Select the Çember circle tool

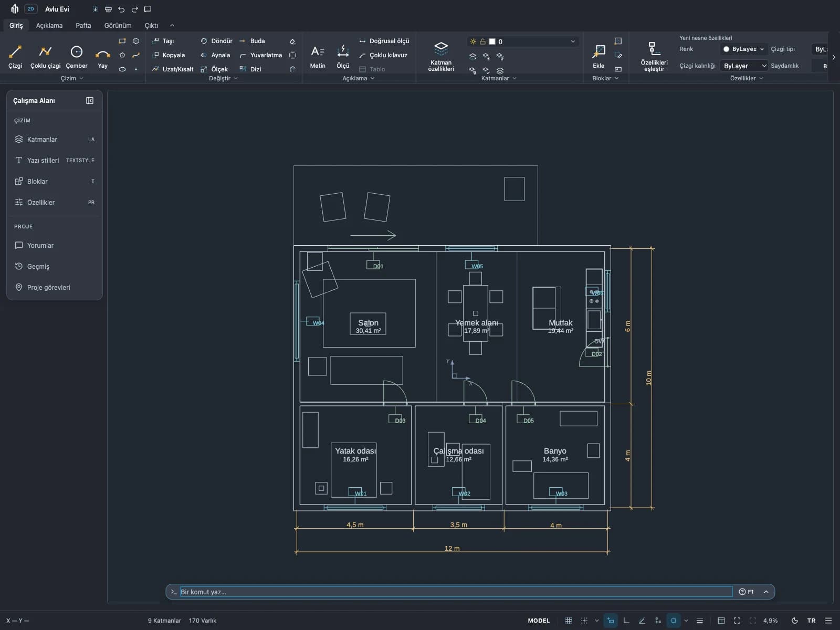tap(77, 57)
